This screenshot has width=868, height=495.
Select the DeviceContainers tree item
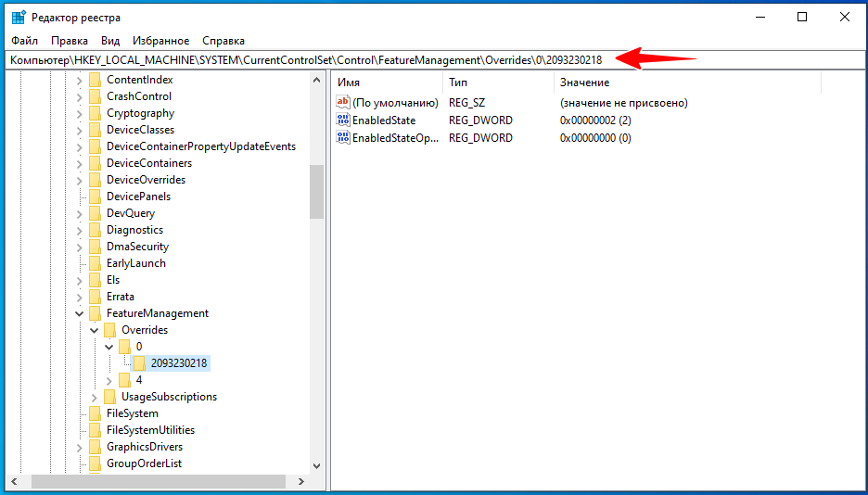(x=149, y=163)
